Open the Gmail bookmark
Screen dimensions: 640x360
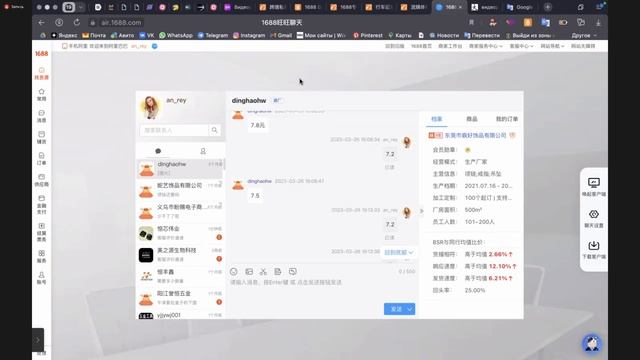281,36
